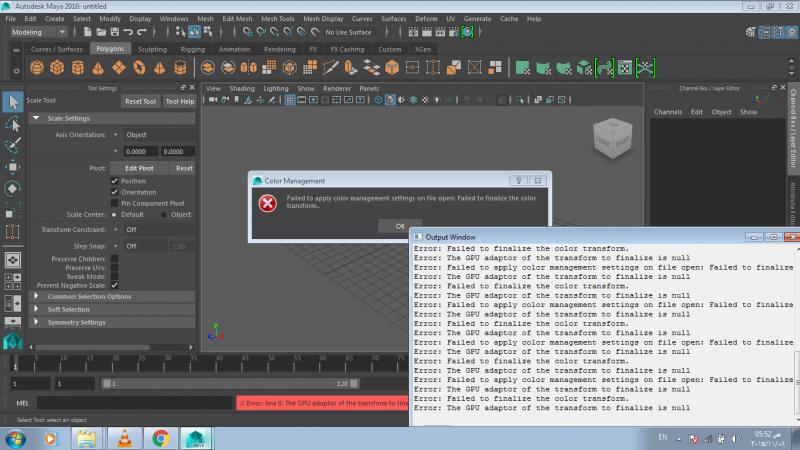Create a polygon torus from the shelf
Screen dimensions: 800x450
(139, 67)
